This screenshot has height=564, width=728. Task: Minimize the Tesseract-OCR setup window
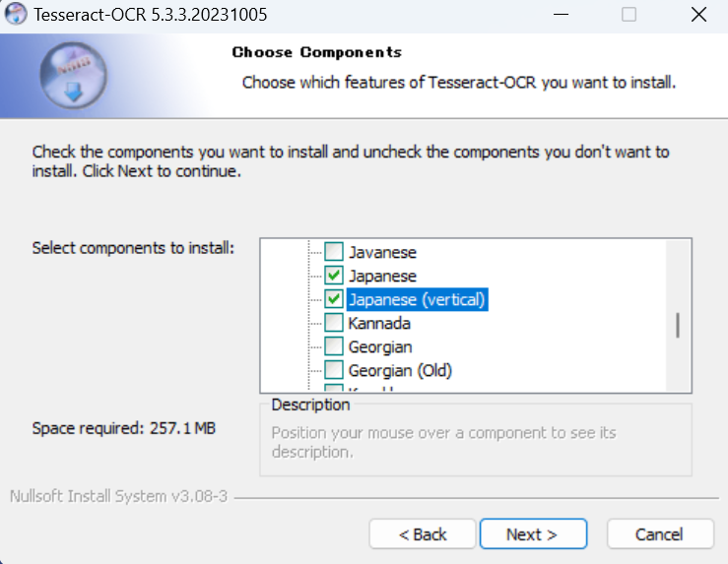click(561, 15)
